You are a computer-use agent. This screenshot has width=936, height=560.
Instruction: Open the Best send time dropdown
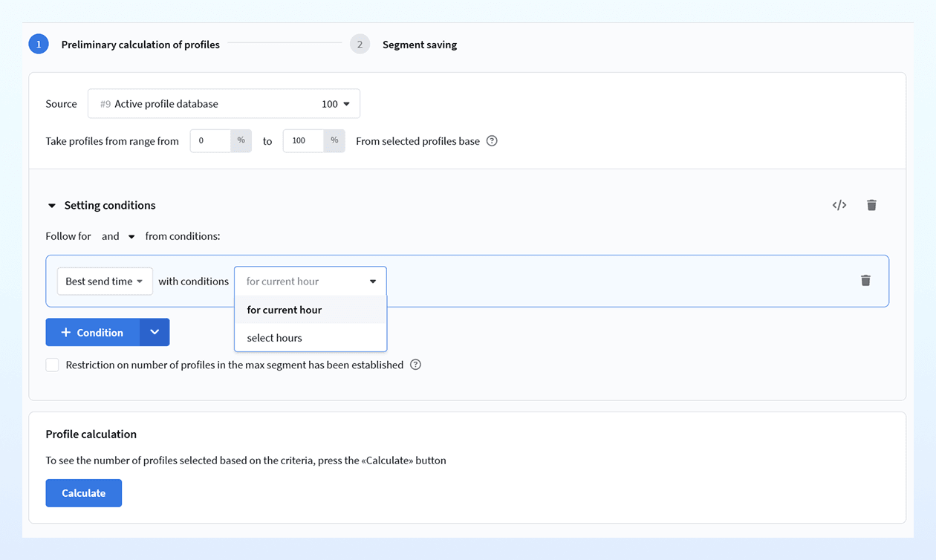[105, 281]
